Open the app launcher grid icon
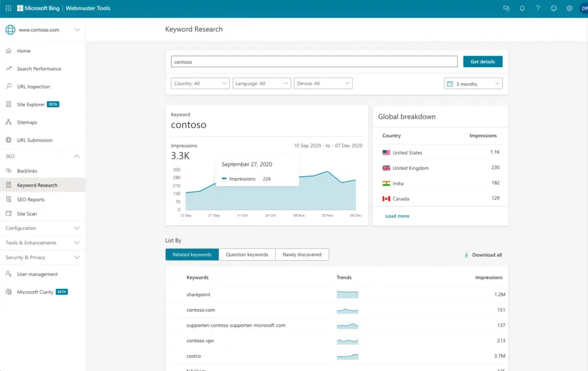Image resolution: width=588 pixels, height=371 pixels. point(8,8)
